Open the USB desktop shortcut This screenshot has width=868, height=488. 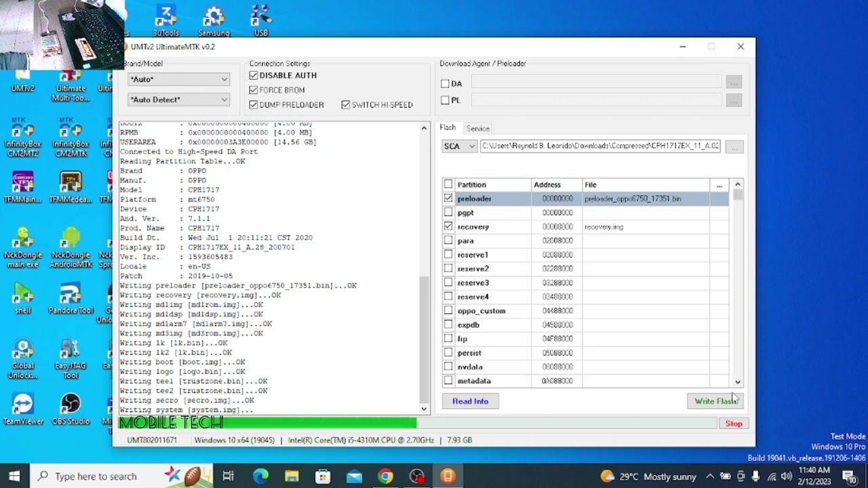pos(261,20)
